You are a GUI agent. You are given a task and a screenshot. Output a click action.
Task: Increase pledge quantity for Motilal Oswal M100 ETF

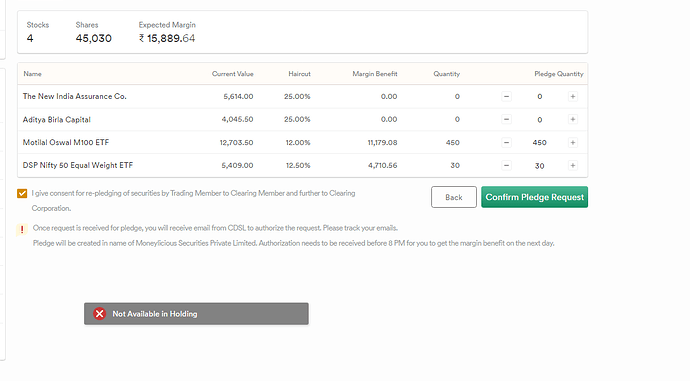click(573, 143)
